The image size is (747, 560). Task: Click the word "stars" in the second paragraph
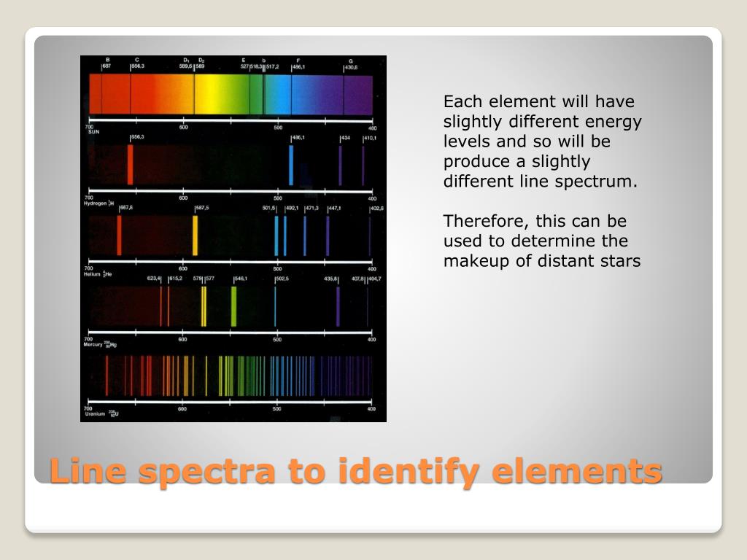coord(618,261)
